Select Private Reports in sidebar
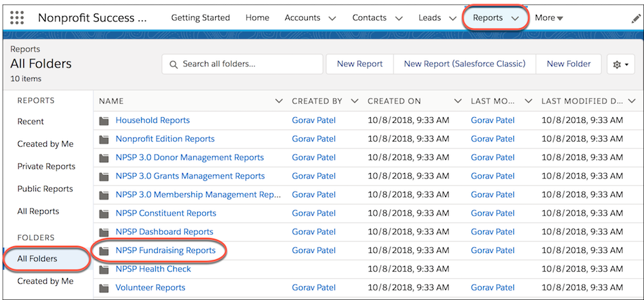This screenshot has width=644, height=300. (x=46, y=167)
